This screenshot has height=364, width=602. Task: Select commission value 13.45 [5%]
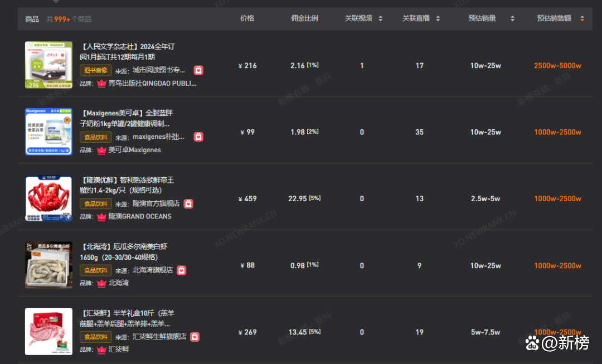[x=304, y=332]
